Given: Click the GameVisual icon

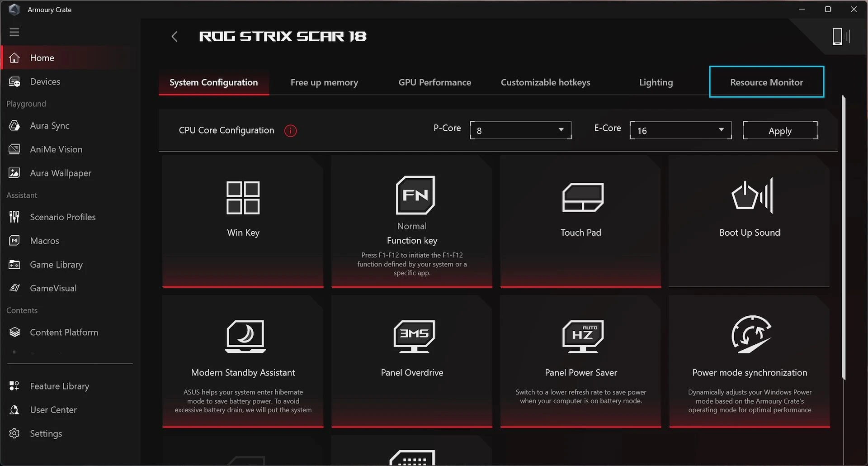Looking at the screenshot, I should [x=14, y=288].
